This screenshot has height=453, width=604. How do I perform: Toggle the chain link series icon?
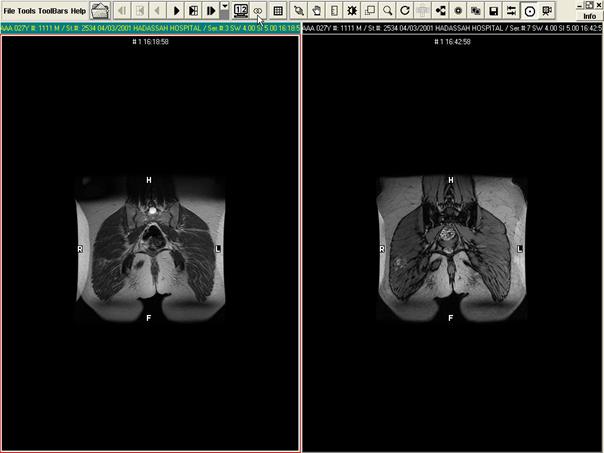click(257, 10)
